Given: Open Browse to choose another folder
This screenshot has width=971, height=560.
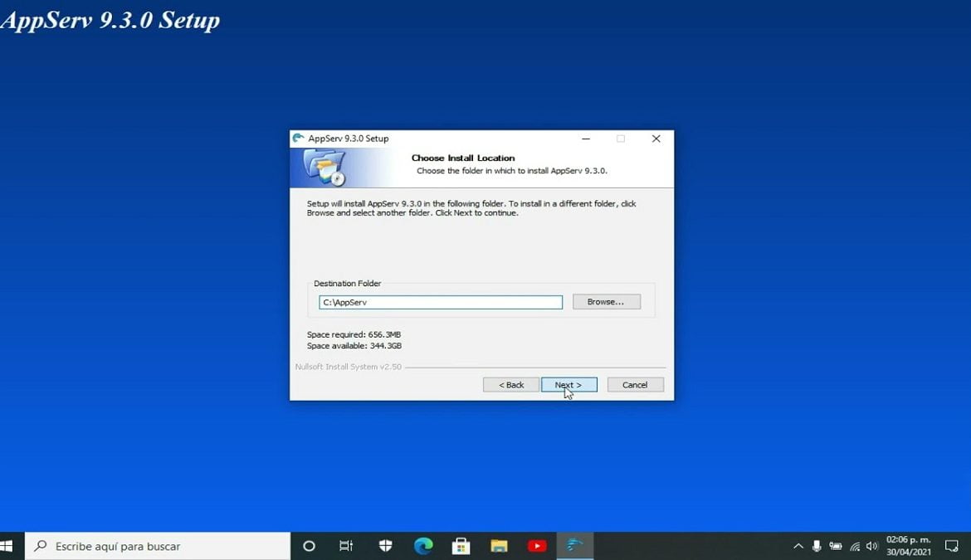Looking at the screenshot, I should (x=606, y=302).
